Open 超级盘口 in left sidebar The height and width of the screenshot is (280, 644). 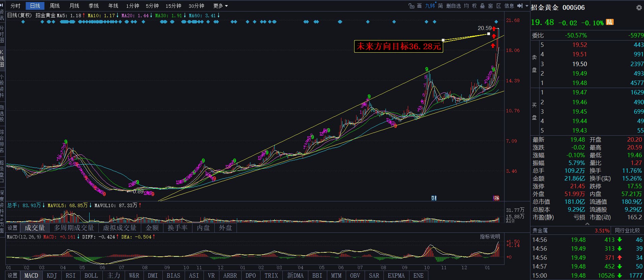click(2, 171)
